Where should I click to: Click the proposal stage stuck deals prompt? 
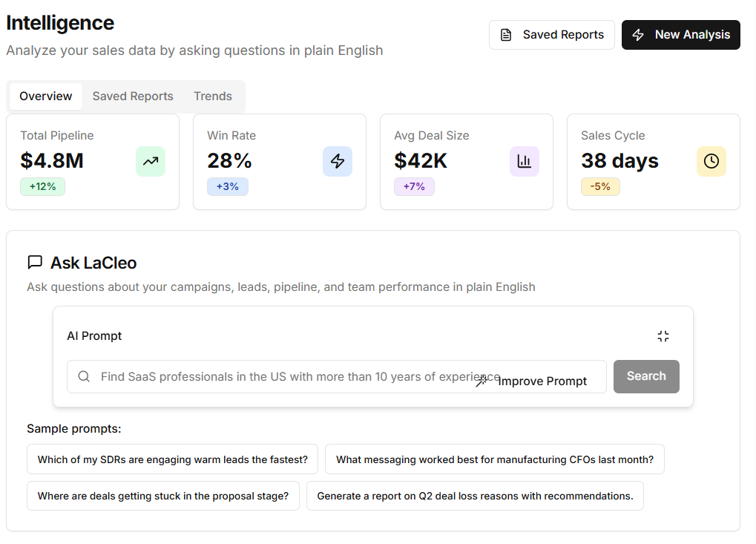163,495
